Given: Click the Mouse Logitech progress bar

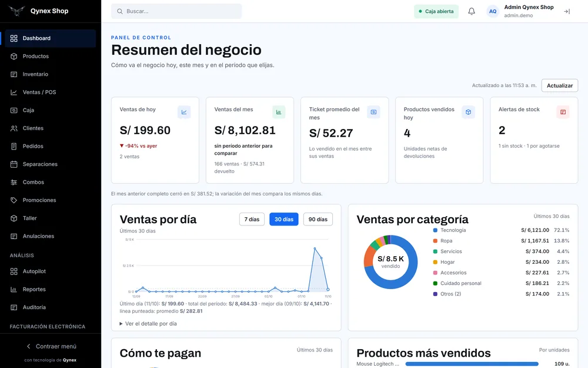Looking at the screenshot, I should click(472, 364).
